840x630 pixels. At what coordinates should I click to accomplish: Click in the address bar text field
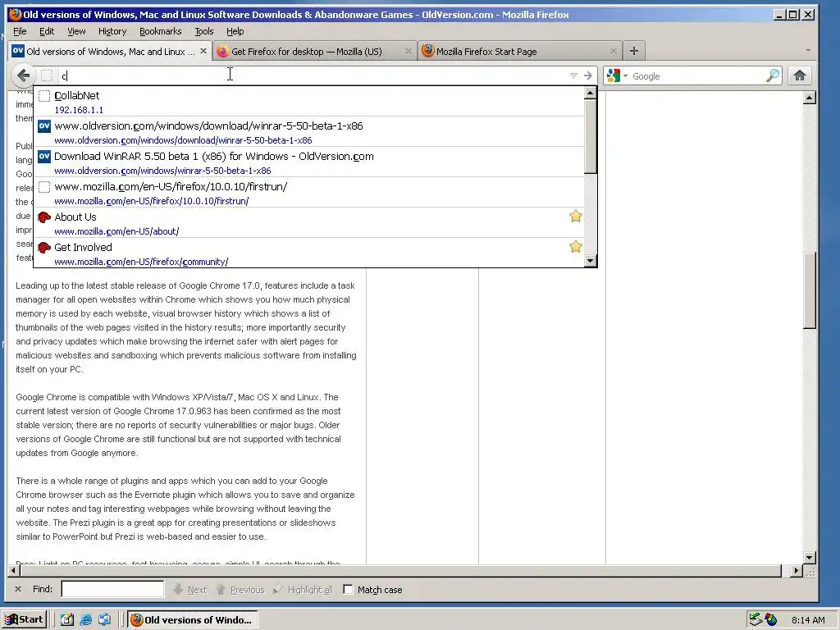tap(313, 75)
